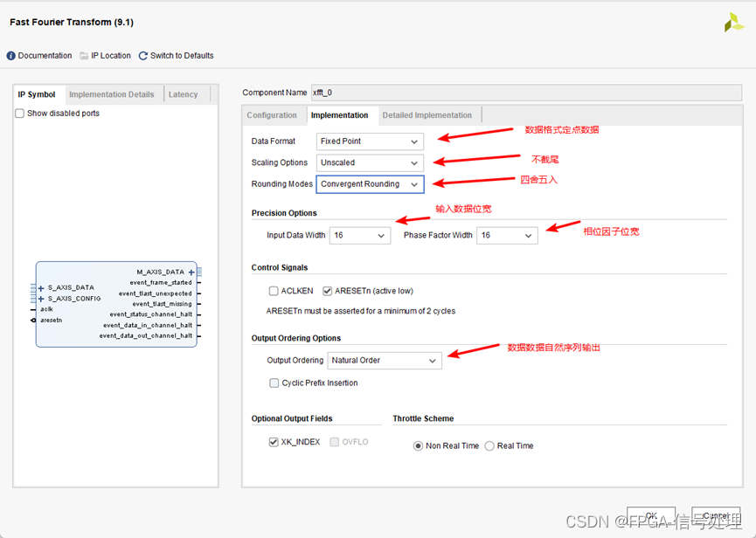Click the IP Location link
Image resolution: width=756 pixels, height=538 pixels.
(x=111, y=56)
